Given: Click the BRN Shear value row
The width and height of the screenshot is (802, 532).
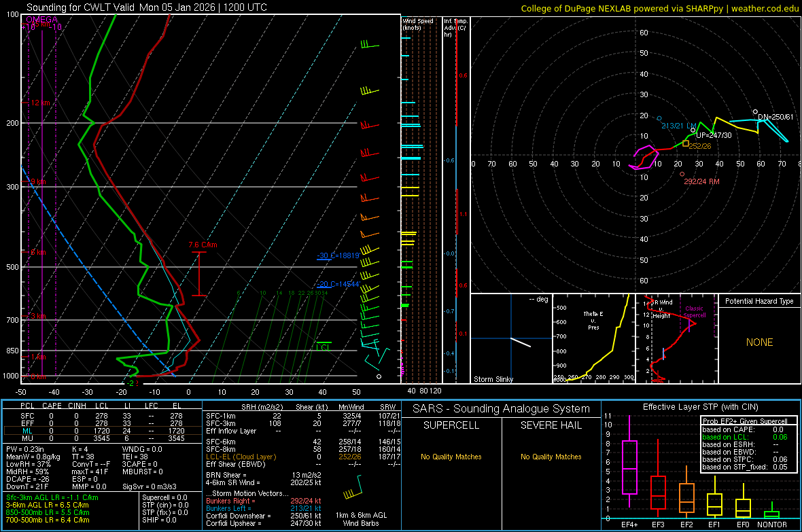Looking at the screenshot, I should coord(264,475).
